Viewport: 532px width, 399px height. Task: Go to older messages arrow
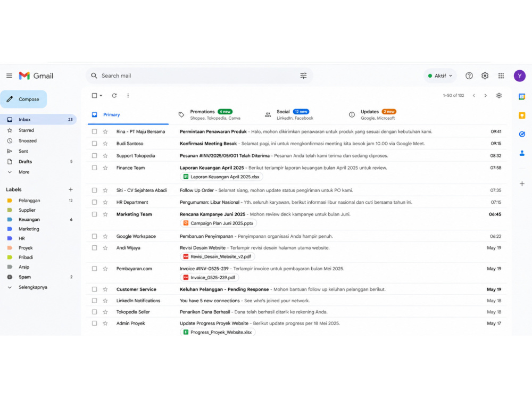486,95
